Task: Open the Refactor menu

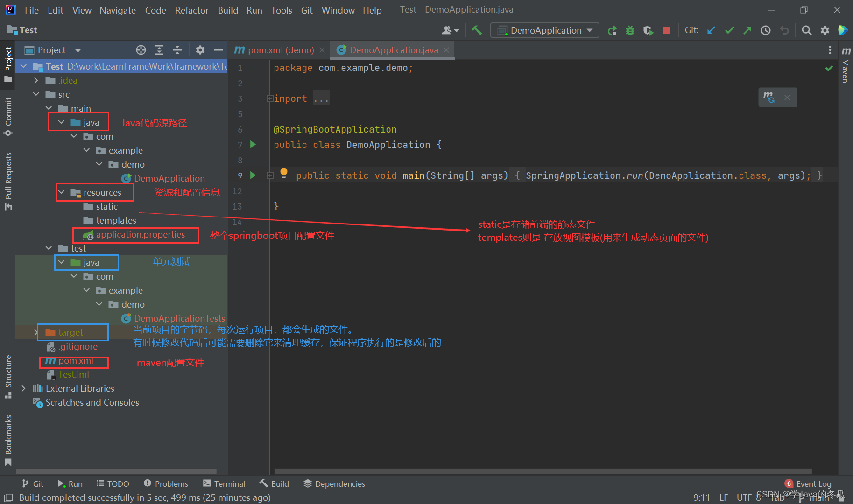Action: 191,10
